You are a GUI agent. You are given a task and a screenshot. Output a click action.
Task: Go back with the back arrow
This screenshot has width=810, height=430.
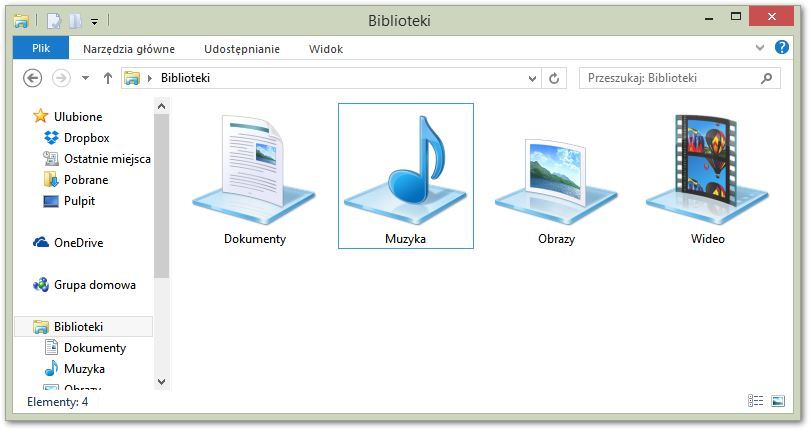33,78
